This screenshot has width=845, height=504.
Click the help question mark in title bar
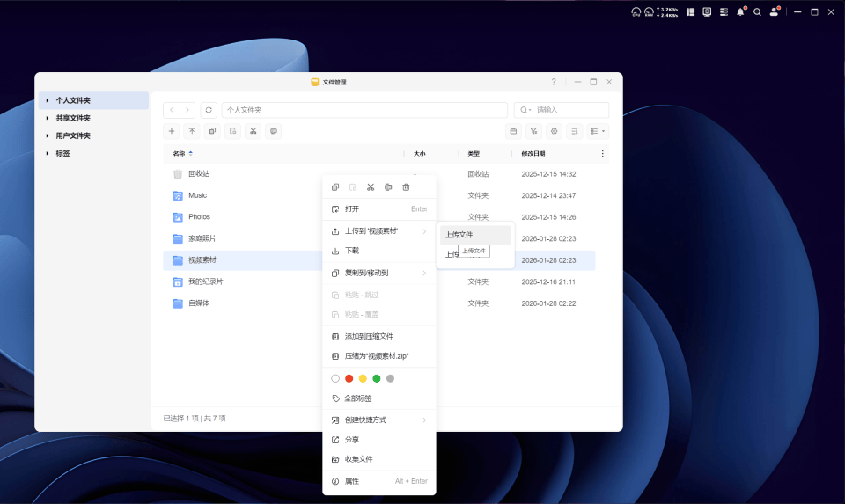(x=554, y=82)
